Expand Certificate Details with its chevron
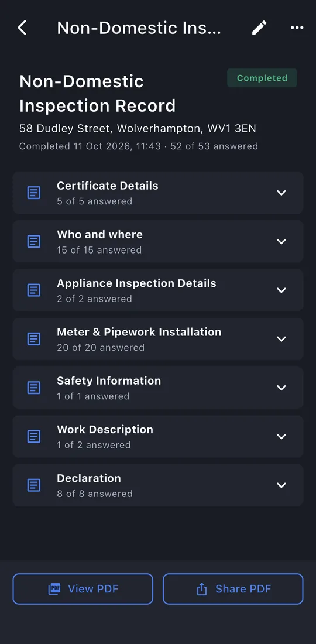This screenshot has height=644, width=316. coord(281,193)
